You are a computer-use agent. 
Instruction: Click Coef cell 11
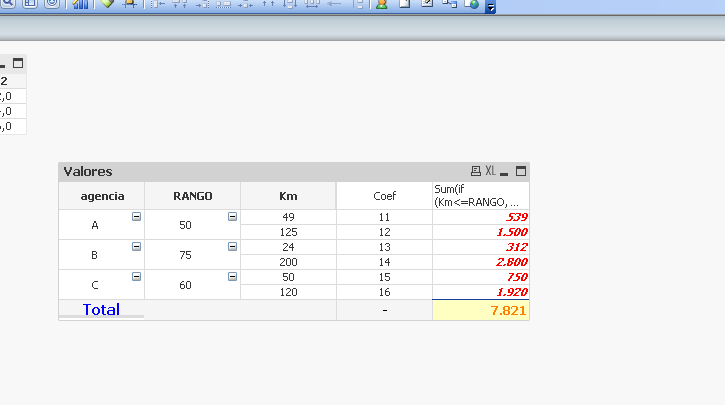tap(384, 217)
